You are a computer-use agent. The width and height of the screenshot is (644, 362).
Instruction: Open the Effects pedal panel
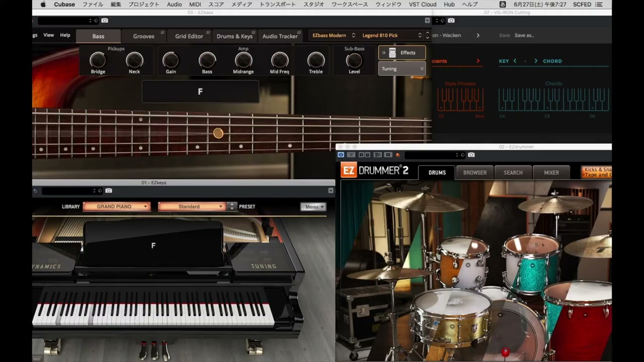coord(402,53)
